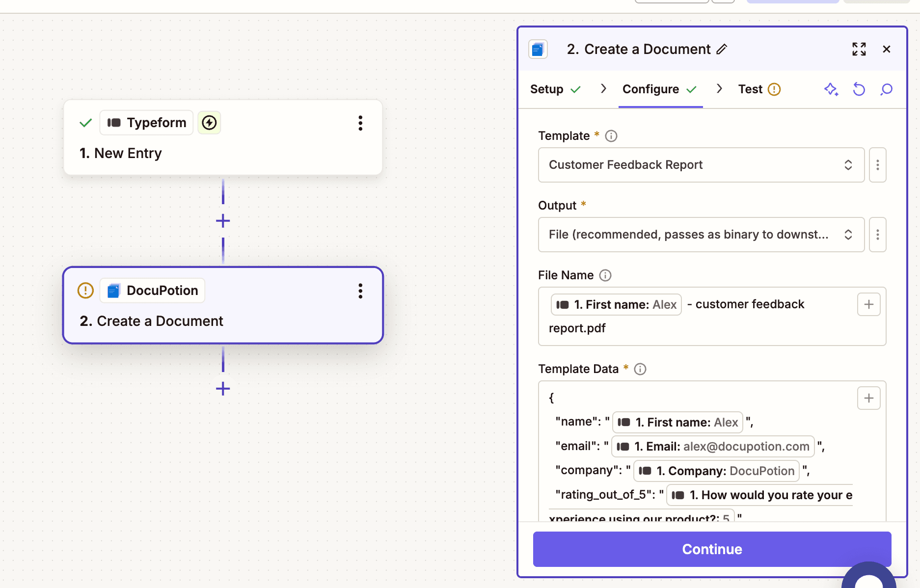Select First name: Alex pill in File Name
This screenshot has height=588, width=920.
coord(616,305)
